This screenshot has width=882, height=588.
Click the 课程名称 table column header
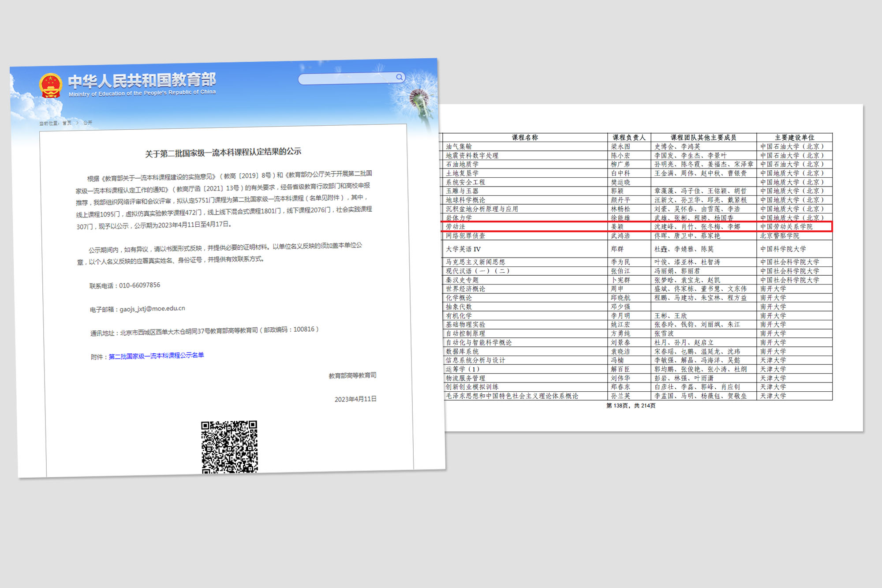(524, 138)
